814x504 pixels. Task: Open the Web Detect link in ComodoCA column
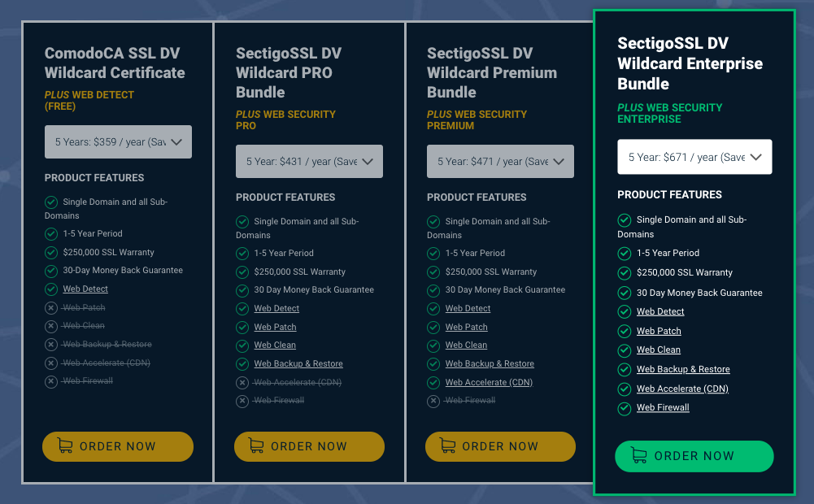pyautogui.click(x=85, y=289)
